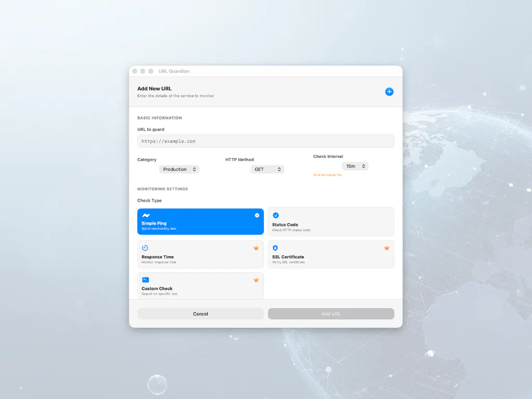The height and width of the screenshot is (399, 532).
Task: Select the Simple Ping check type card
Action: click(x=200, y=221)
